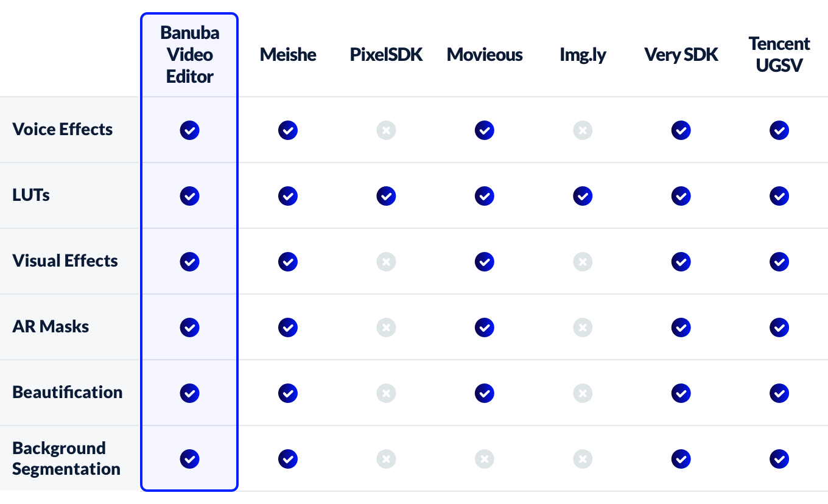Click the Very SDK column header
This screenshot has width=828, height=504.
coord(681,55)
